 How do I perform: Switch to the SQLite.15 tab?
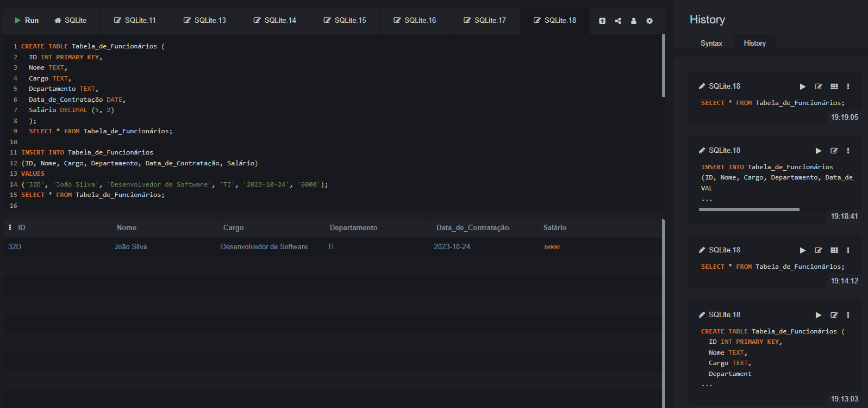click(345, 20)
